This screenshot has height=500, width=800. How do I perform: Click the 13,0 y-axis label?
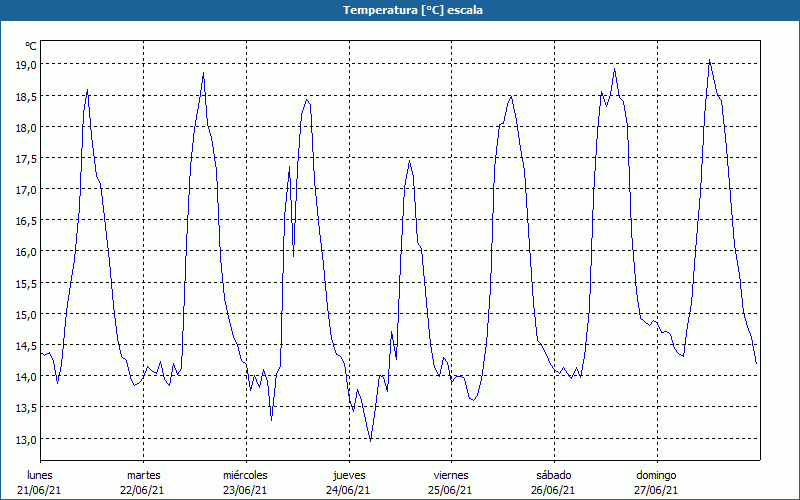(26, 440)
